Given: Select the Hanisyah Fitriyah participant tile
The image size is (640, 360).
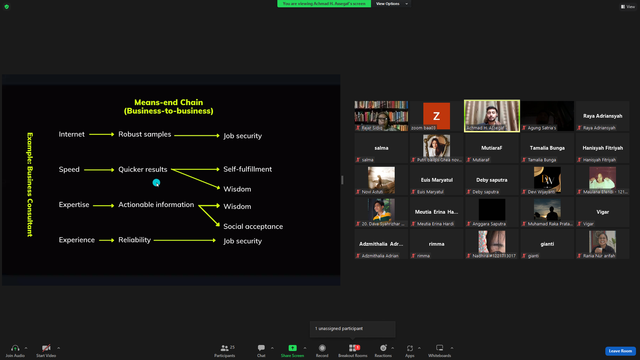Looking at the screenshot, I should tap(602, 148).
